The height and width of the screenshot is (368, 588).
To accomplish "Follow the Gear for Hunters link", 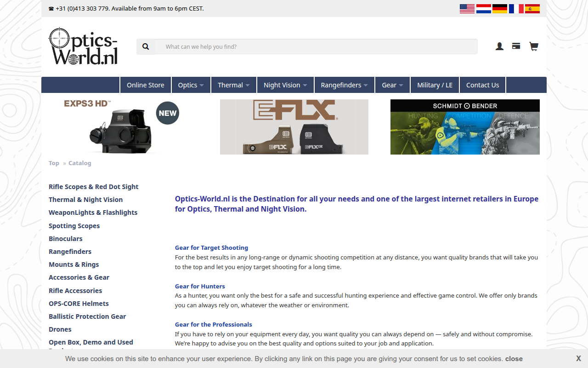I will 200,286.
